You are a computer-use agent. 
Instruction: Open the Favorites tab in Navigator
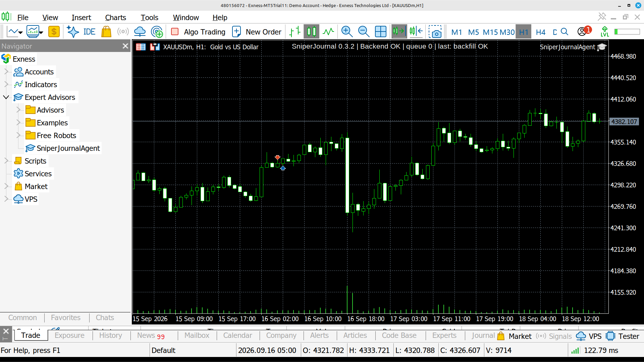pyautogui.click(x=66, y=317)
